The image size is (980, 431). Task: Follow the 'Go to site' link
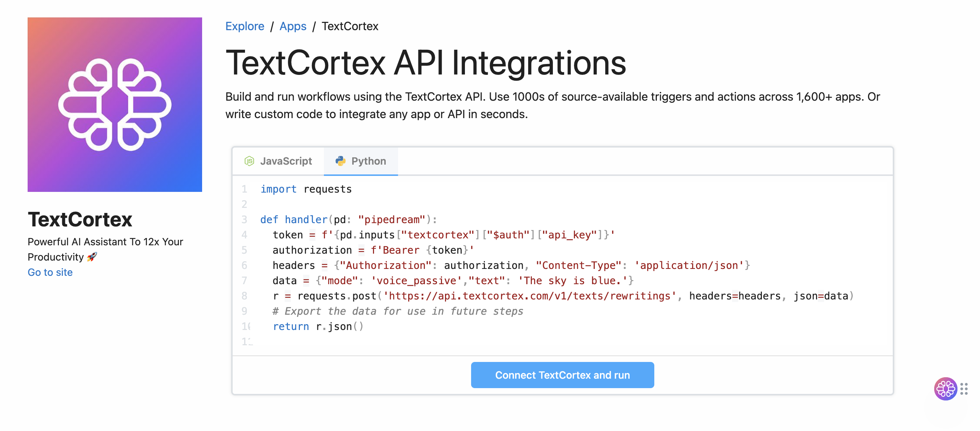point(50,272)
